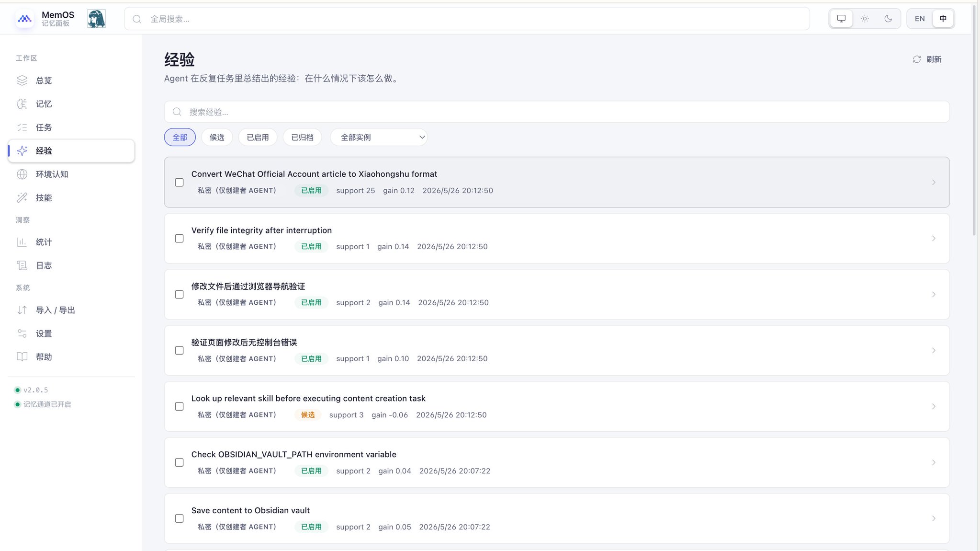Click the v2.0.5 version label
980x551 pixels.
[x=36, y=390]
